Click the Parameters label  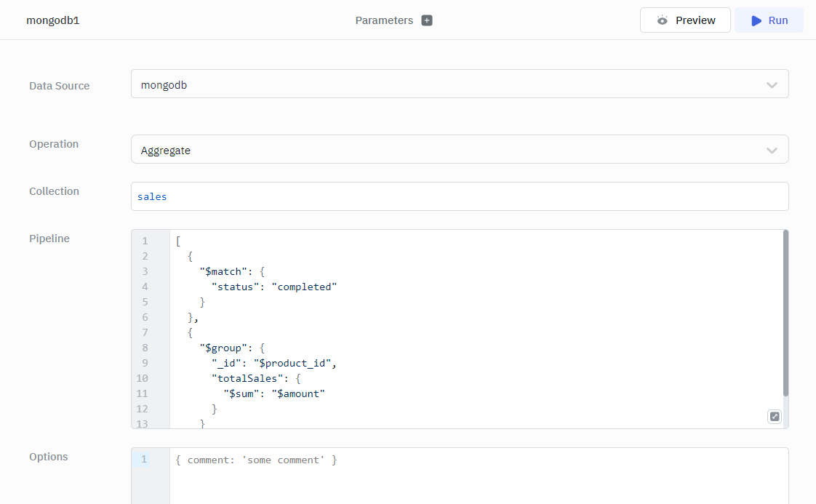click(x=384, y=20)
